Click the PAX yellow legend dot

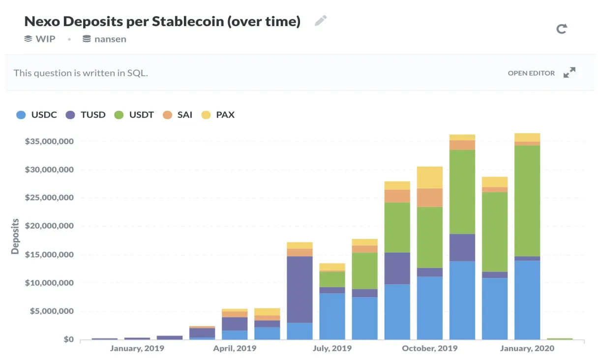coord(206,115)
